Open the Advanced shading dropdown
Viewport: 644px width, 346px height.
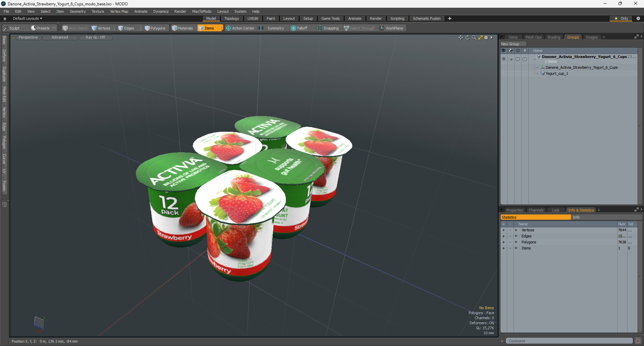(x=60, y=38)
